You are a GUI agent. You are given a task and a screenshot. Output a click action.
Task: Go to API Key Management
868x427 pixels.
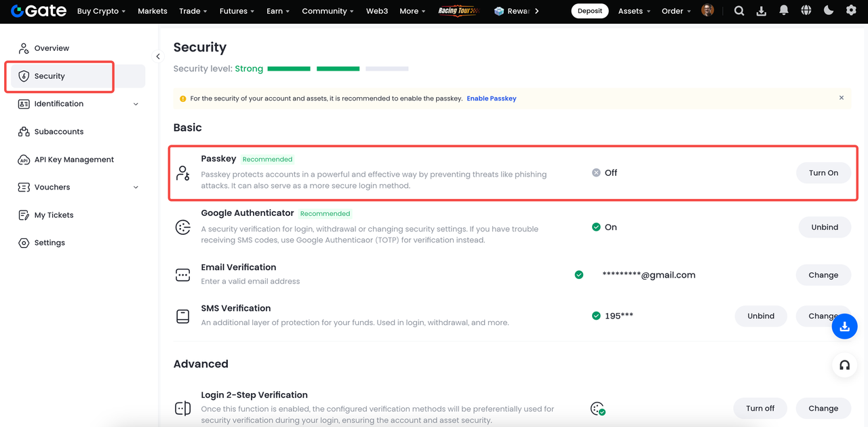74,160
